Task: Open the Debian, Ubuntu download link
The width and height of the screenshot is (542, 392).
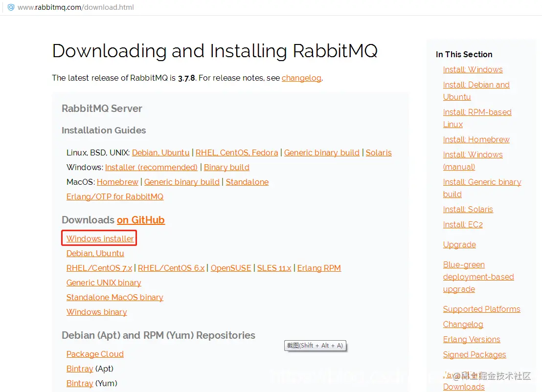Action: [95, 253]
